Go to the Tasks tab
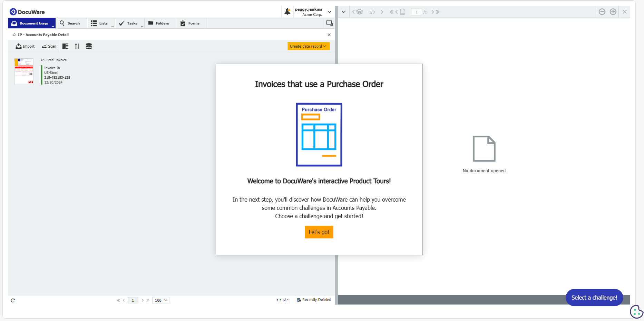The height and width of the screenshot is (321, 644). tap(128, 23)
